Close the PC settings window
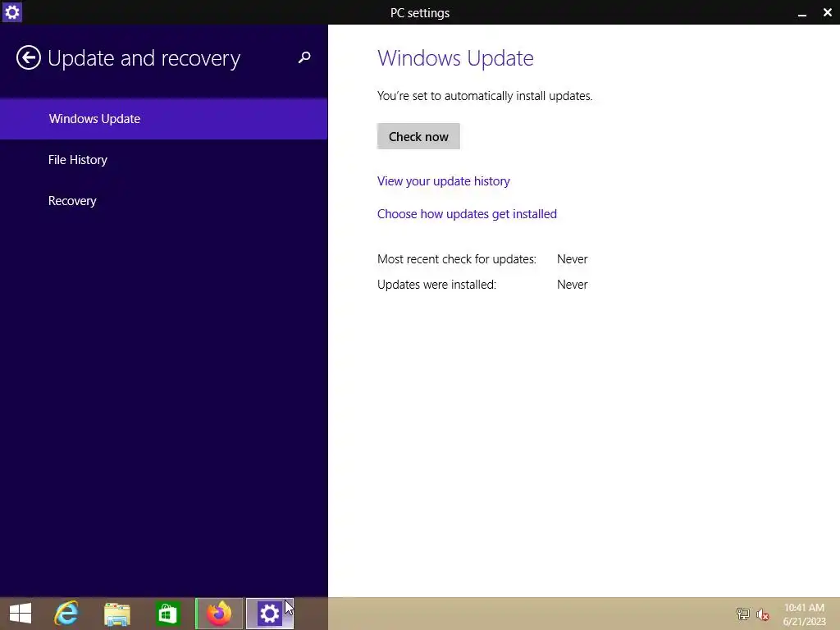 827,12
